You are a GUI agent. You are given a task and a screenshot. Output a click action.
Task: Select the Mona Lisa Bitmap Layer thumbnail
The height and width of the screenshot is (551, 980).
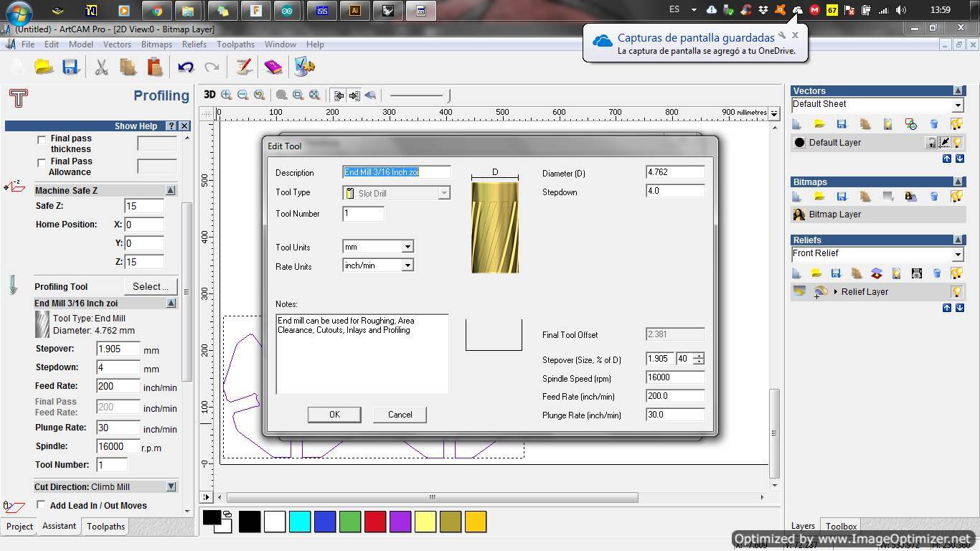click(799, 215)
